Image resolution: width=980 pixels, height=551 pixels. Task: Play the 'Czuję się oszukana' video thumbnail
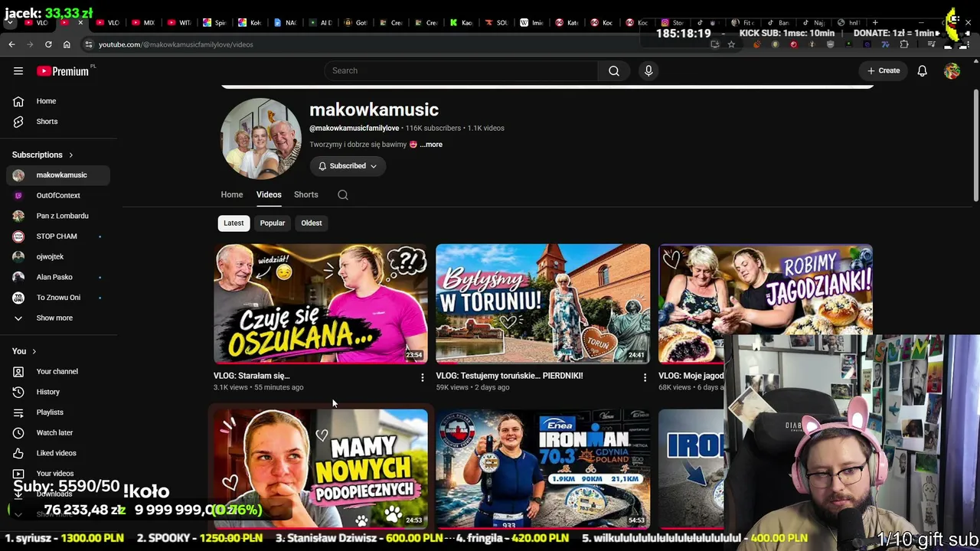(x=321, y=304)
